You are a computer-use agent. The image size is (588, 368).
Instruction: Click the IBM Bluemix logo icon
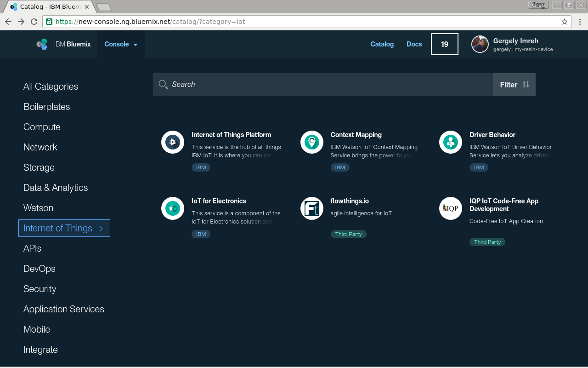[x=42, y=44]
